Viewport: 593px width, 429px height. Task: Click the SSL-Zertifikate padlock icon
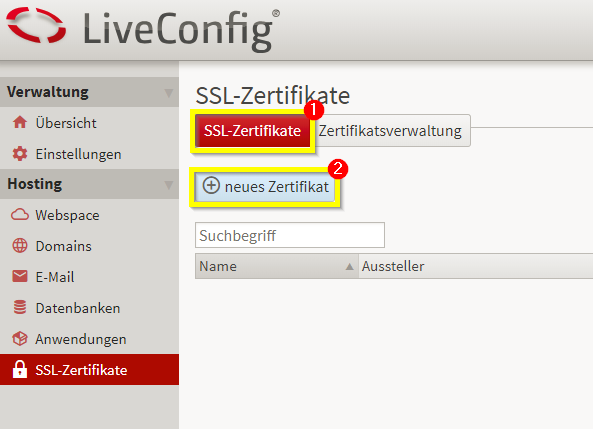(x=20, y=369)
